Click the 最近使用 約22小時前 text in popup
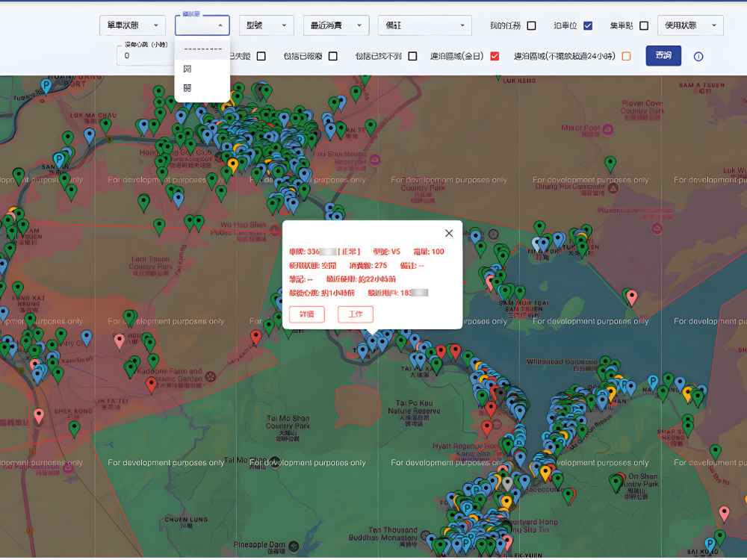The width and height of the screenshot is (747, 560). tap(361, 279)
